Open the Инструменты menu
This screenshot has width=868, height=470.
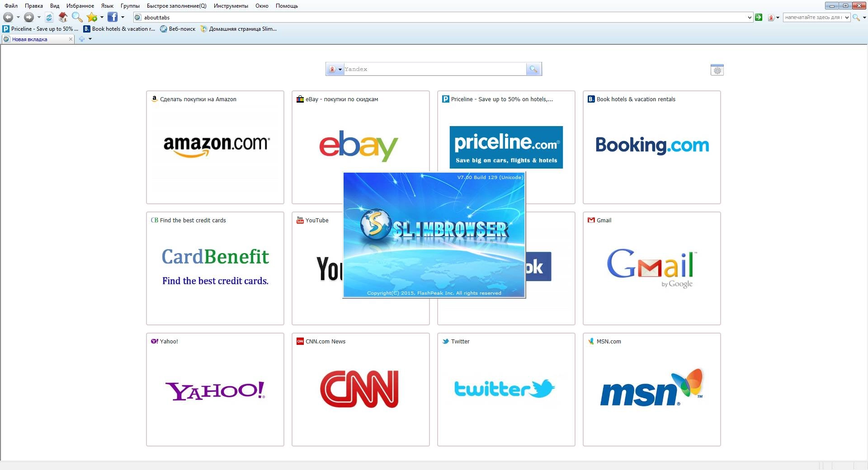tap(231, 6)
